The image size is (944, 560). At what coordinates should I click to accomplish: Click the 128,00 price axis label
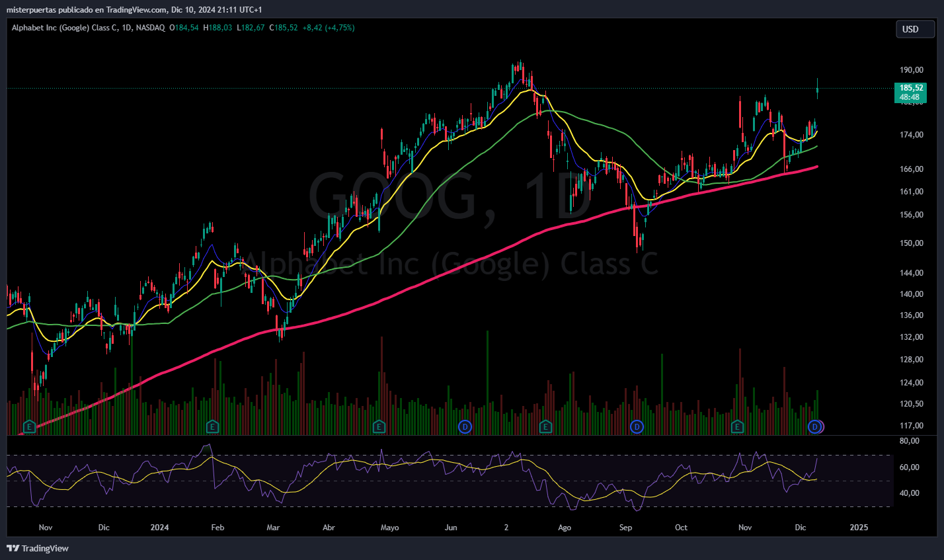tap(911, 360)
